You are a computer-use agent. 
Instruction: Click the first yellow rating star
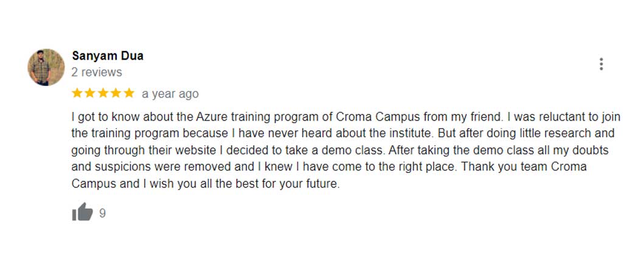(78, 94)
